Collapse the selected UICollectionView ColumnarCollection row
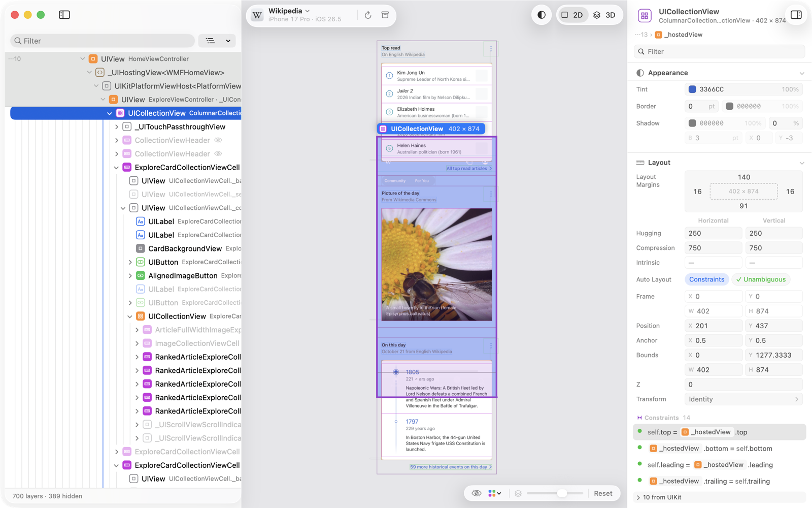 coord(110,113)
